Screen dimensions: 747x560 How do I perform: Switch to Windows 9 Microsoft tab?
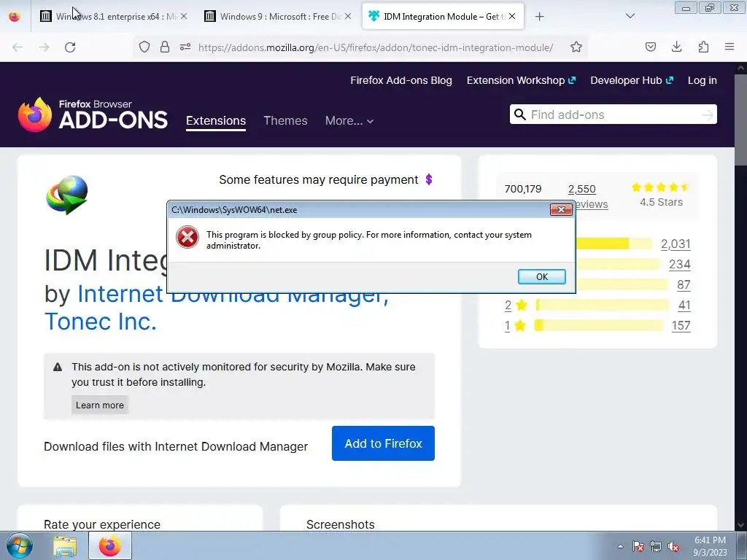tap(278, 16)
